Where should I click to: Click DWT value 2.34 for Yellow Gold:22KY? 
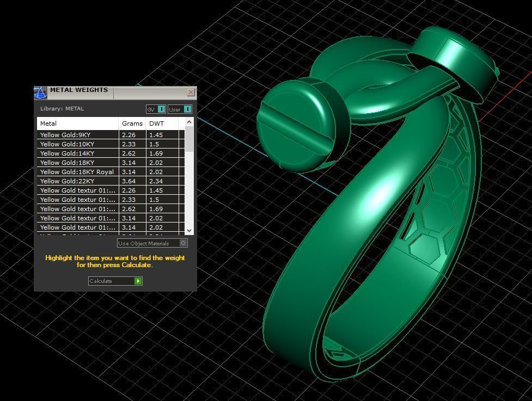156,181
